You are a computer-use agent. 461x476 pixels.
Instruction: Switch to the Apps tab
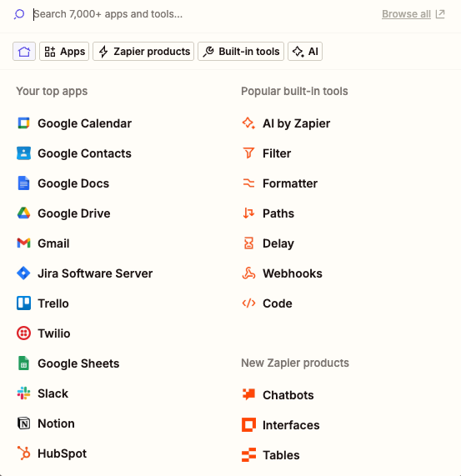coord(64,52)
